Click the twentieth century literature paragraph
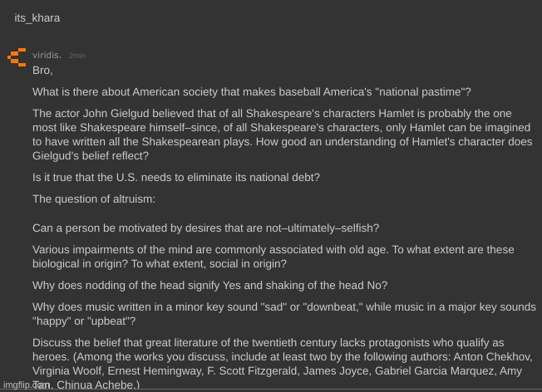The image size is (542, 392). (x=283, y=364)
